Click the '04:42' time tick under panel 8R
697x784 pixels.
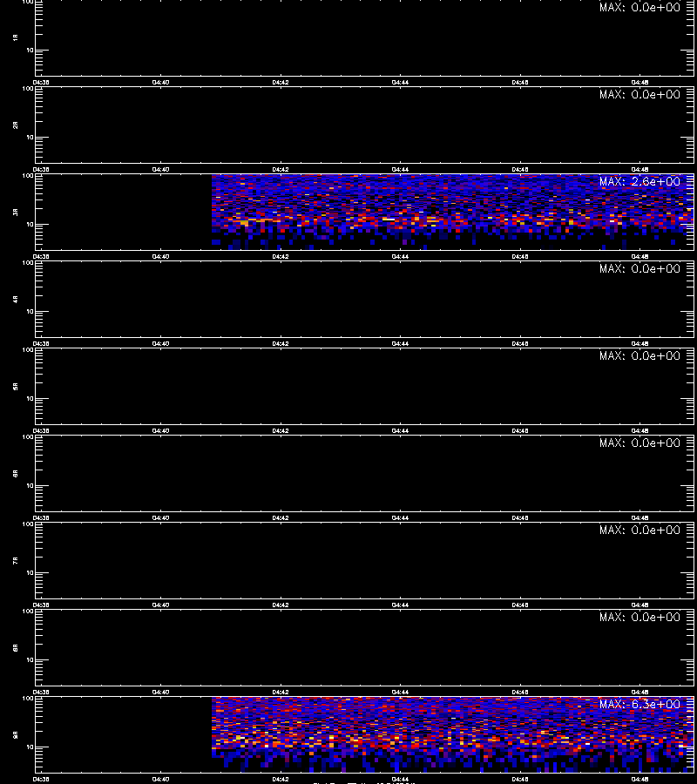tap(280, 692)
